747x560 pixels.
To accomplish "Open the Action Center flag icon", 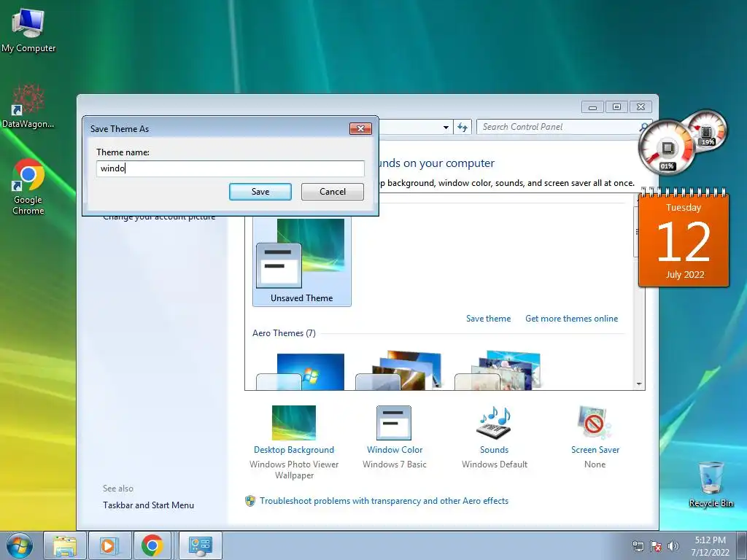I will click(656, 546).
